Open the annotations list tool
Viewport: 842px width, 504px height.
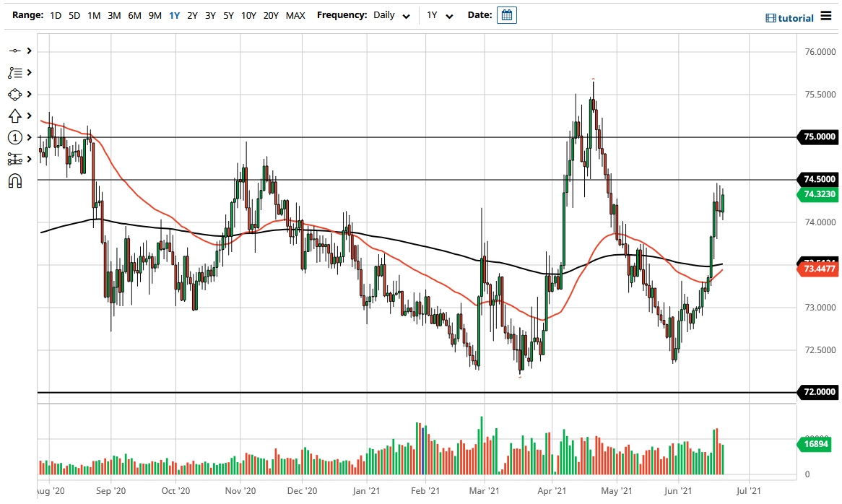click(x=14, y=72)
